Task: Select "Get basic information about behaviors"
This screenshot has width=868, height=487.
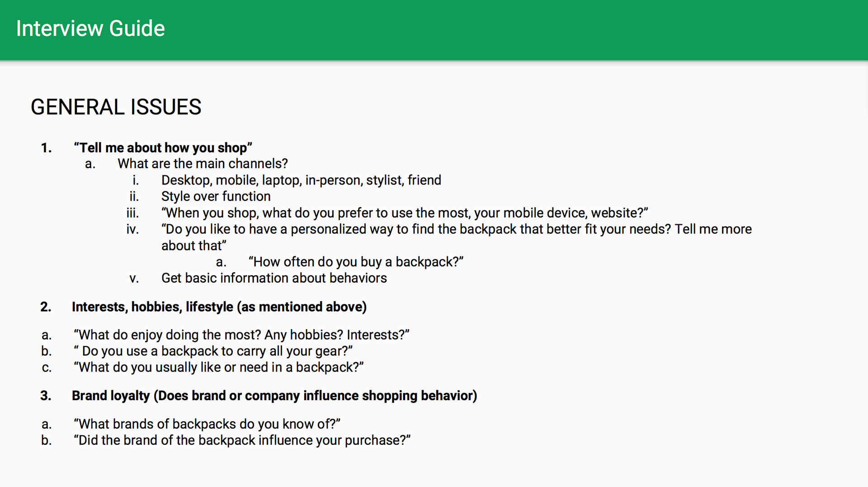Action: click(274, 278)
